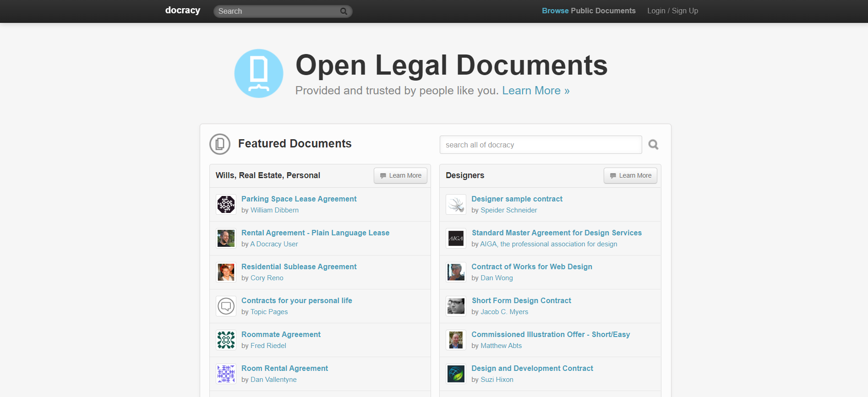Visit Jacob C. Myers' profile link

click(504, 312)
